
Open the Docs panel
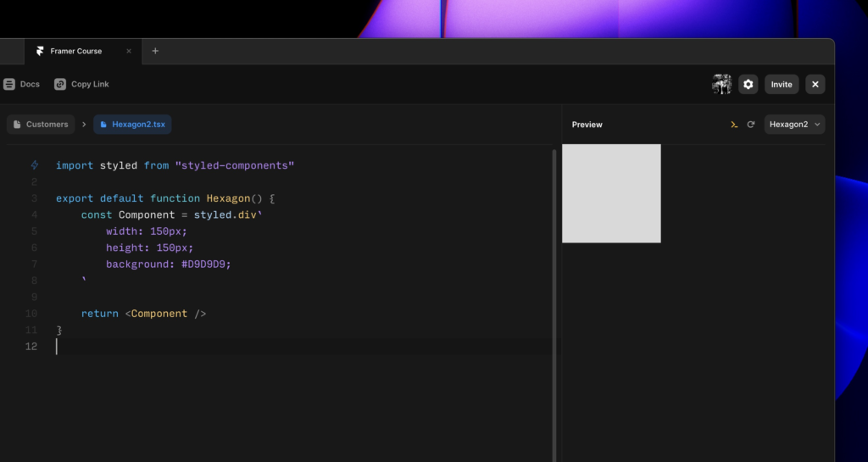tap(21, 84)
